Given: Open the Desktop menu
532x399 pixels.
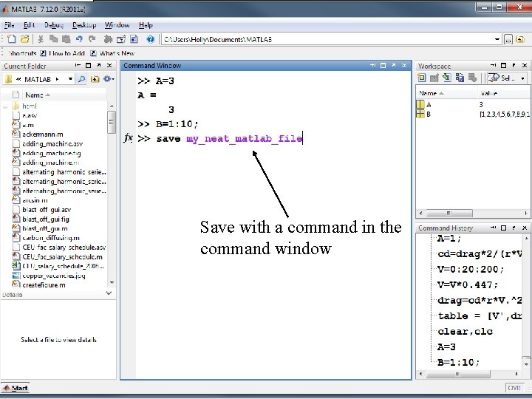Looking at the screenshot, I should click(x=84, y=25).
